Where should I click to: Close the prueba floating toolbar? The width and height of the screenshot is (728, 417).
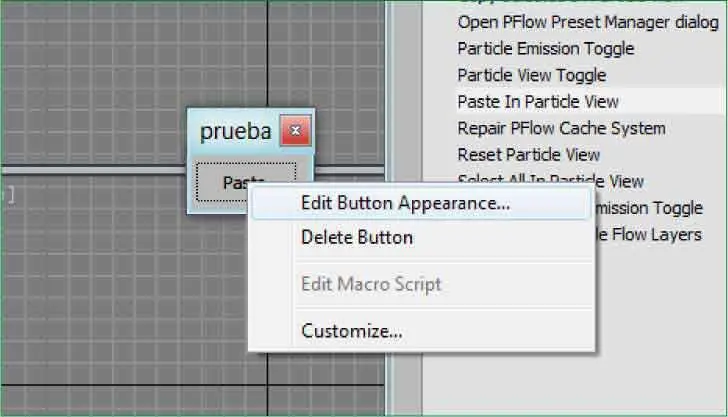pyautogui.click(x=295, y=130)
